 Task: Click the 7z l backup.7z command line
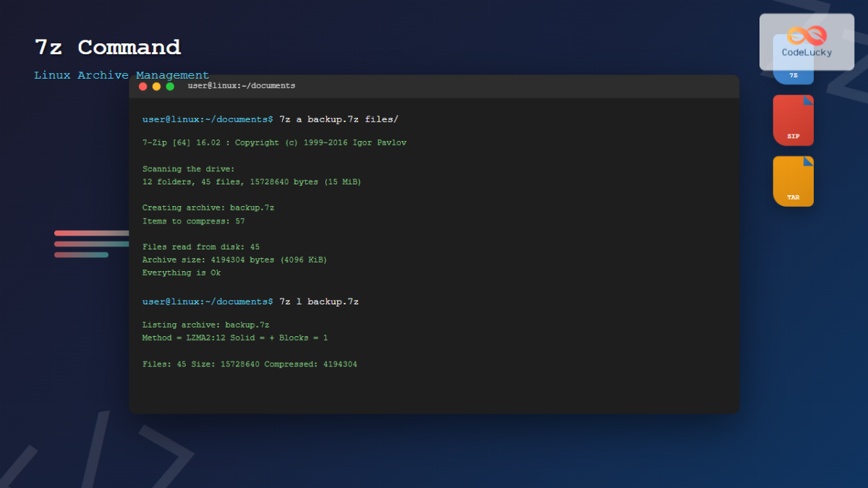[319, 301]
